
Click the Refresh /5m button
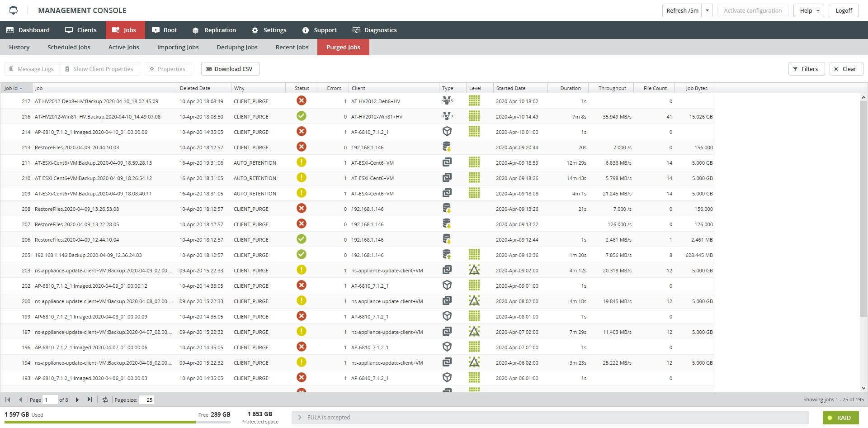(x=682, y=10)
